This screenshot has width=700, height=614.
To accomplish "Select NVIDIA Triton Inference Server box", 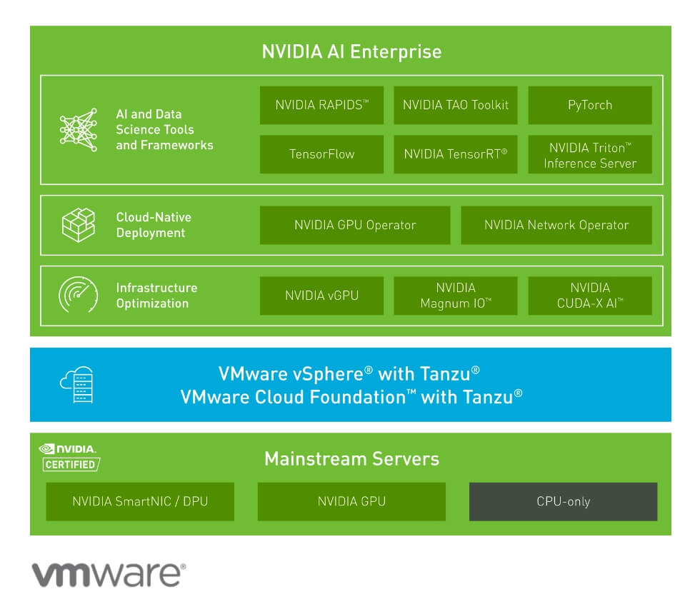I will pyautogui.click(x=590, y=154).
